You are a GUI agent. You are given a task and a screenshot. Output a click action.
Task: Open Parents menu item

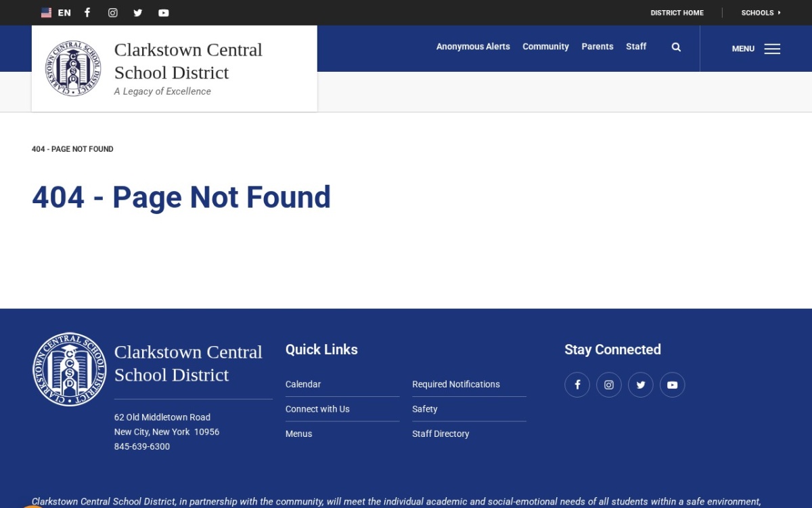[597, 47]
